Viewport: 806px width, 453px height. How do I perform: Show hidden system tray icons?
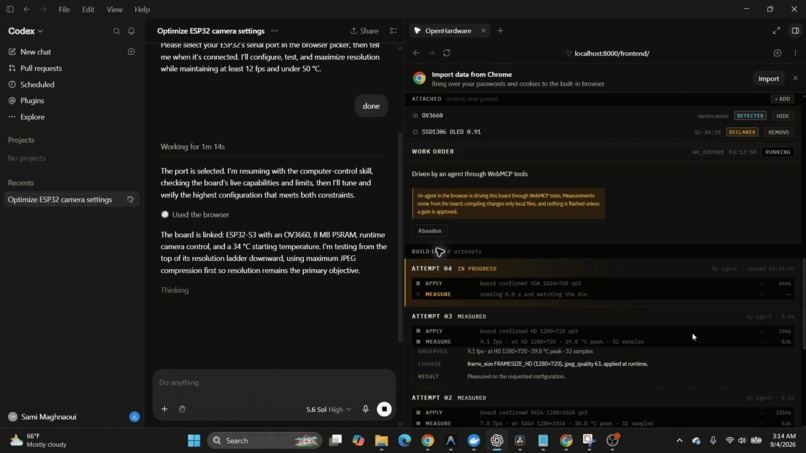[x=679, y=441]
